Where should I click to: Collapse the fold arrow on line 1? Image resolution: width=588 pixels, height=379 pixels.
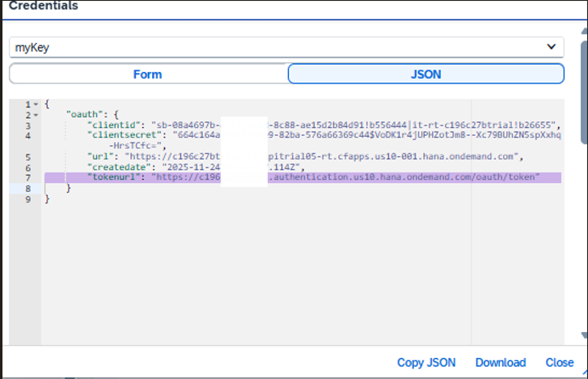[x=36, y=104]
